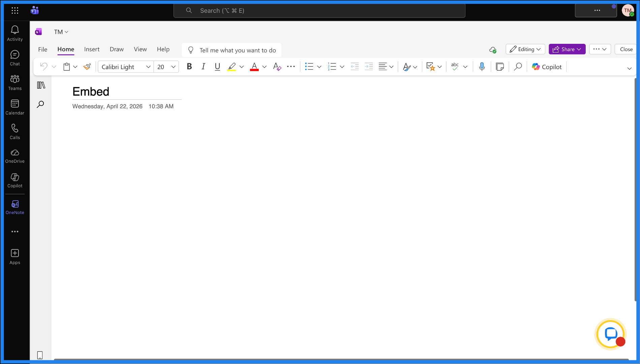This screenshot has width=640, height=364.
Task: Click the OneNote logo icon
Action: pos(38,32)
